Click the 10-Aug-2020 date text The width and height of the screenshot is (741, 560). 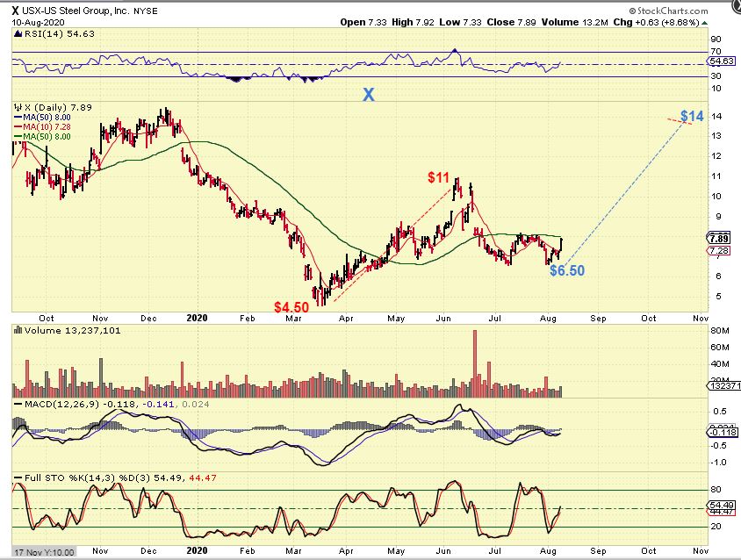[39, 22]
